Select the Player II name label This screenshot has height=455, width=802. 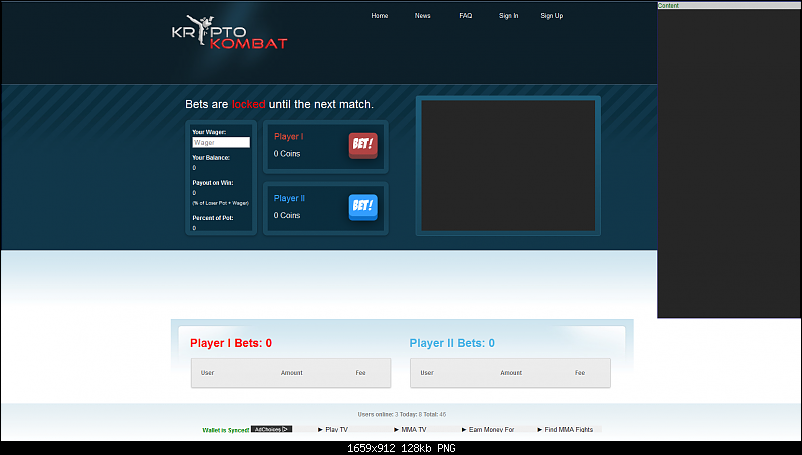(290, 198)
